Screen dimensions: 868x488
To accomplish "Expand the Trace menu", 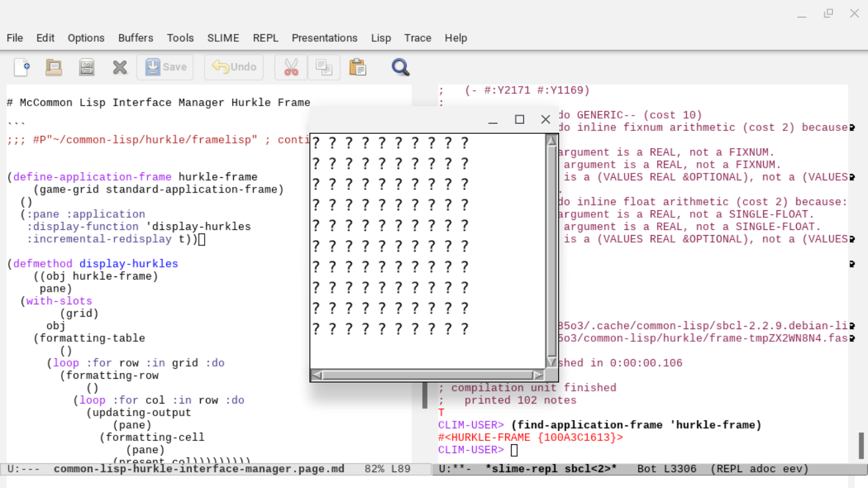I will pos(417,38).
